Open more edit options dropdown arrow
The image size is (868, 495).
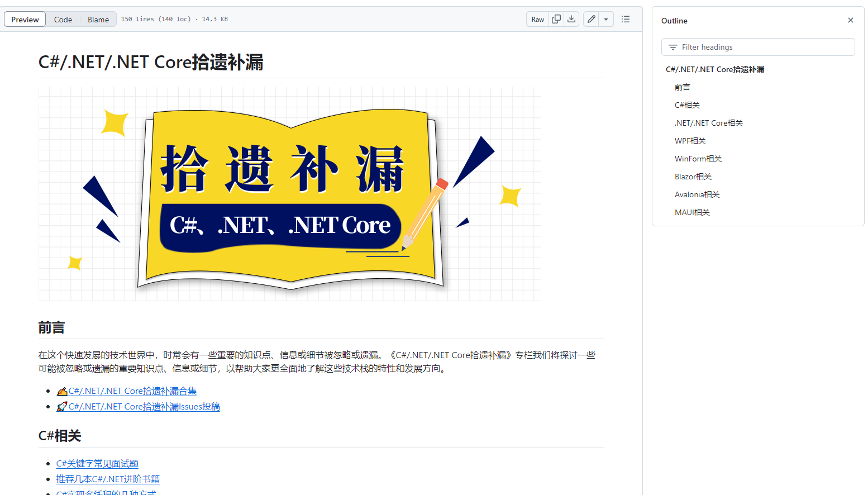(606, 19)
